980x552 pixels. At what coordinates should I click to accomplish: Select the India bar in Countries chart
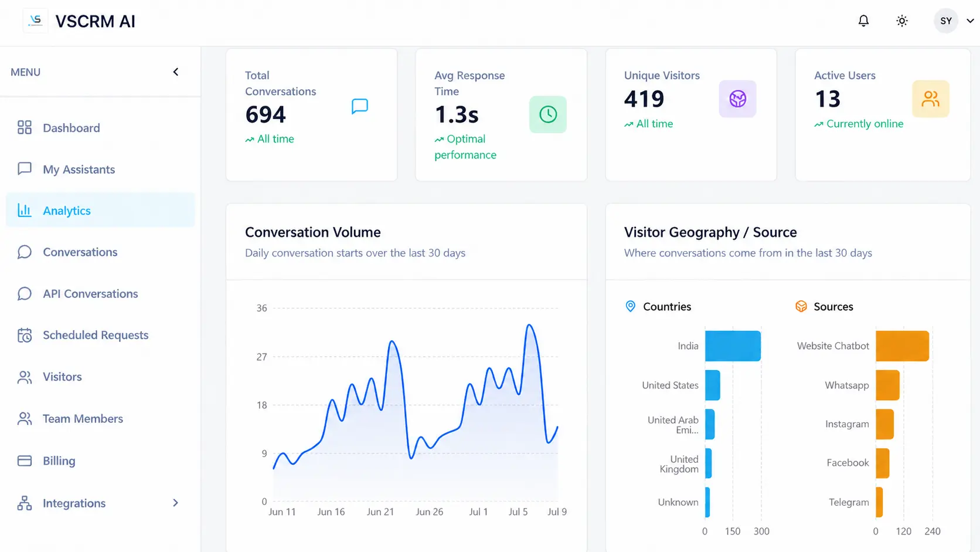733,346
